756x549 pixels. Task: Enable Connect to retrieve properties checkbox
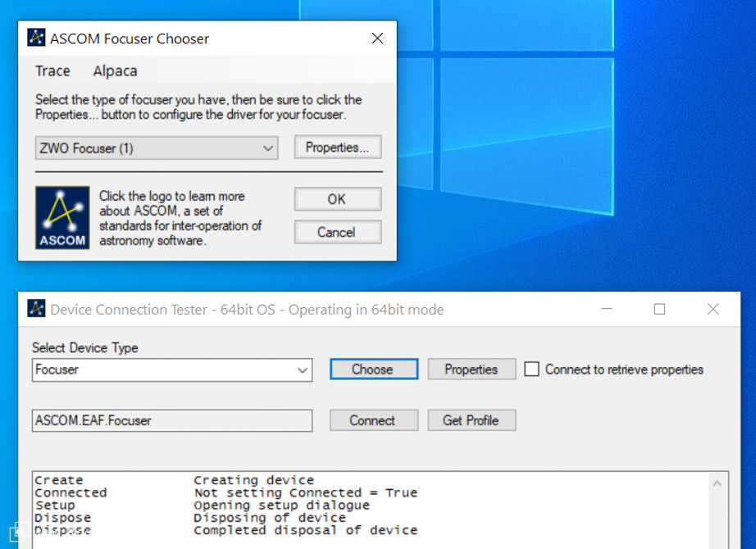(532, 370)
